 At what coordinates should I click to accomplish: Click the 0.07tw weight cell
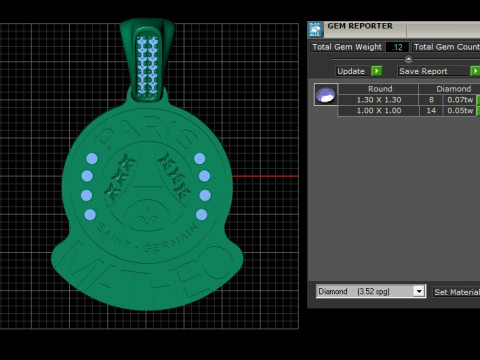[x=460, y=100]
